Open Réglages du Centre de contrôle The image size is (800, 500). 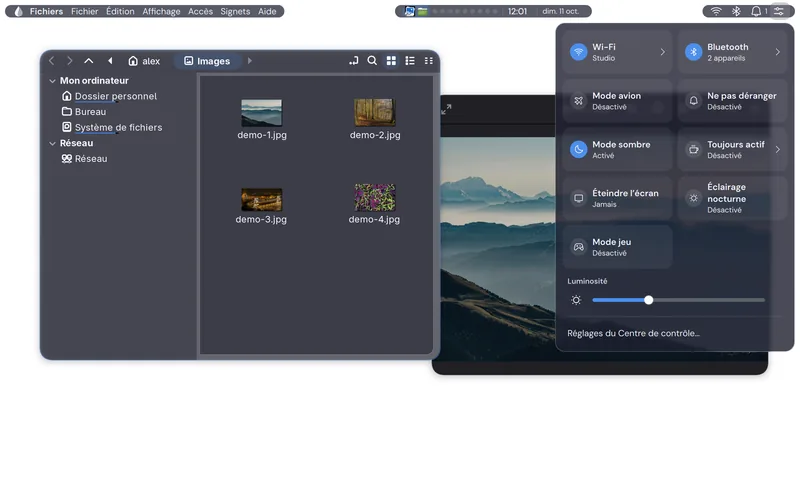pyautogui.click(x=633, y=333)
